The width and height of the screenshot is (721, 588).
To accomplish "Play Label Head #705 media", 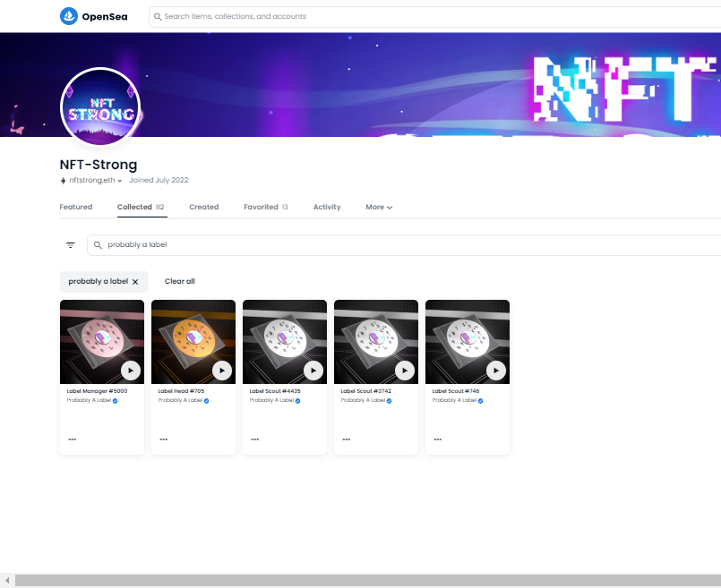I will click(x=222, y=371).
